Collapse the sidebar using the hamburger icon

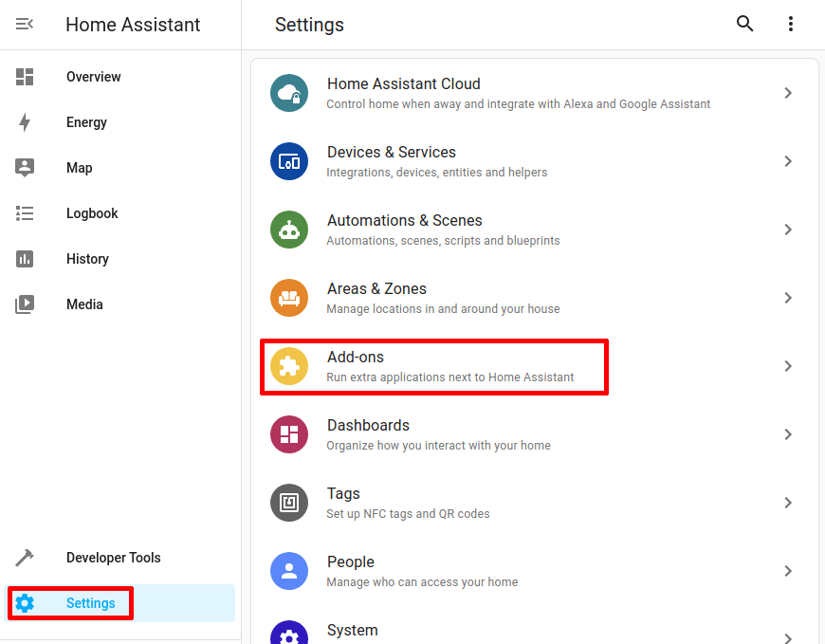pyautogui.click(x=24, y=25)
